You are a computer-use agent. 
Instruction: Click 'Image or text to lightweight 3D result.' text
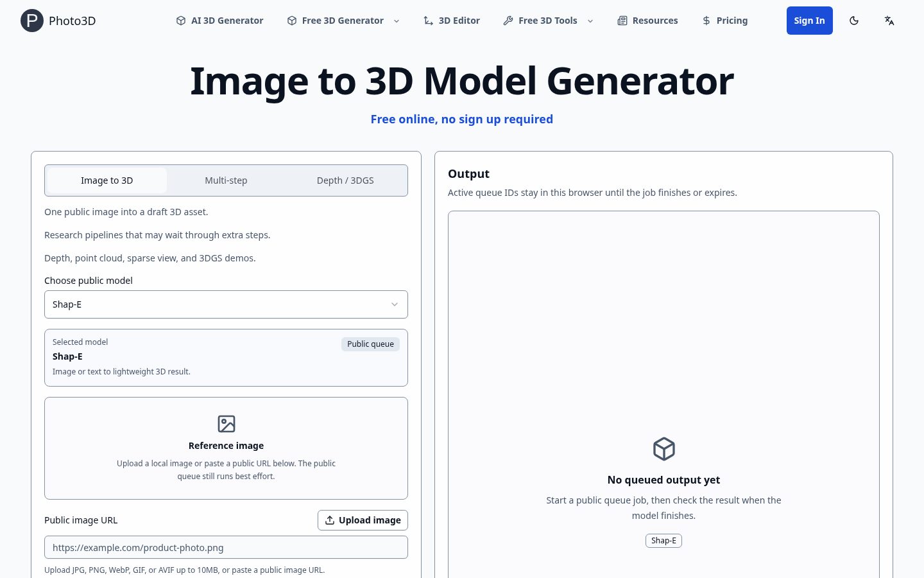121,372
